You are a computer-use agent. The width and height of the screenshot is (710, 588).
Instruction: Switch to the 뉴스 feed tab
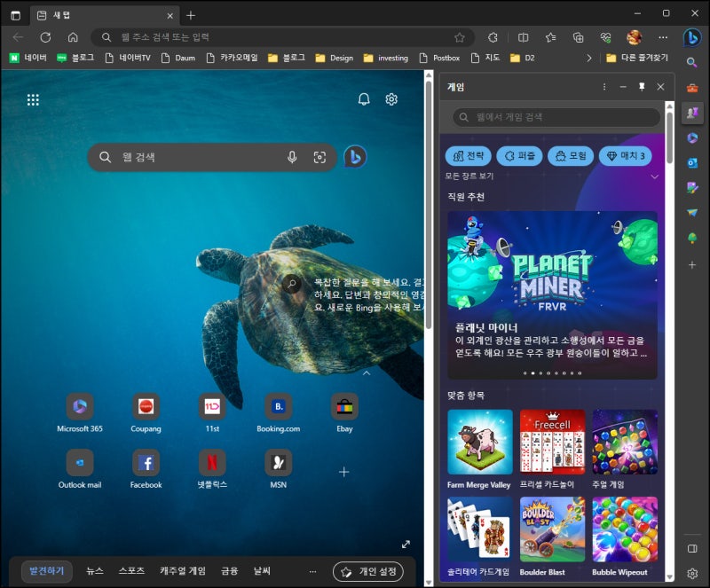(95, 571)
